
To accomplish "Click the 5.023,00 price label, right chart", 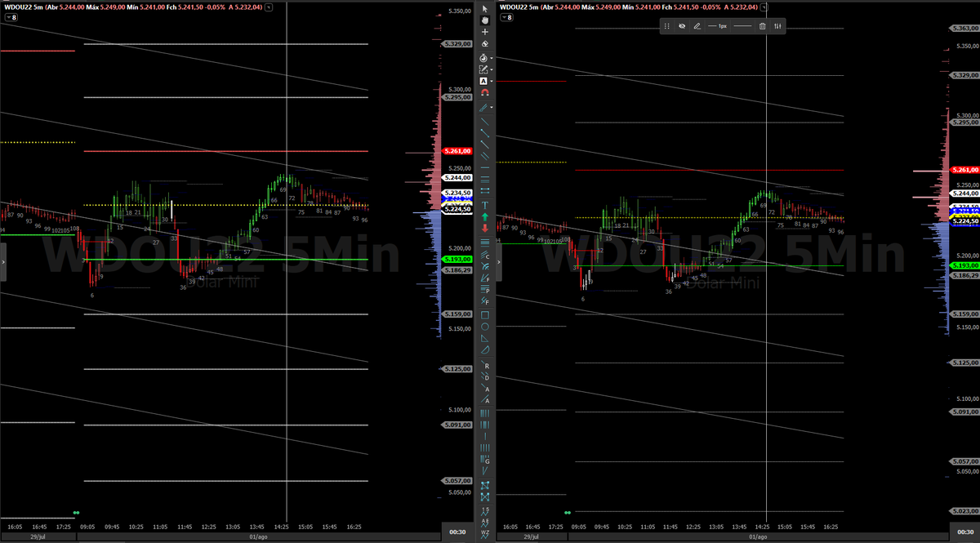I will (965, 511).
